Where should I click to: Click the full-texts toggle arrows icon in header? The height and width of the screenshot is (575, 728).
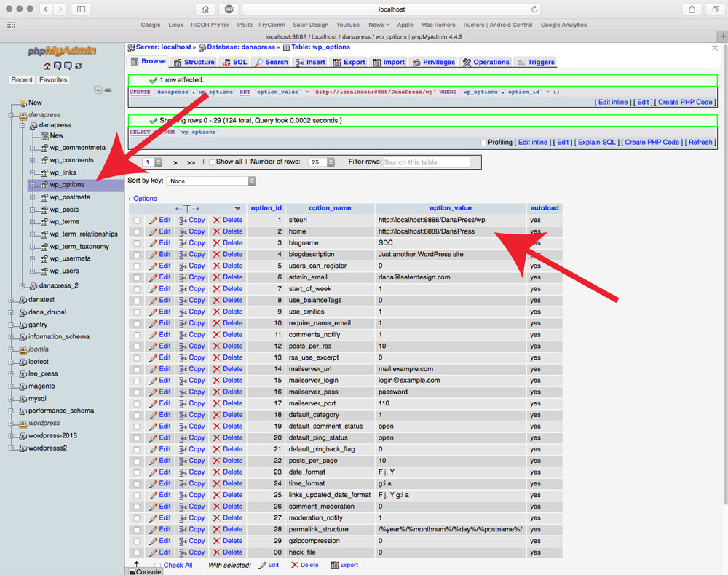click(187, 209)
